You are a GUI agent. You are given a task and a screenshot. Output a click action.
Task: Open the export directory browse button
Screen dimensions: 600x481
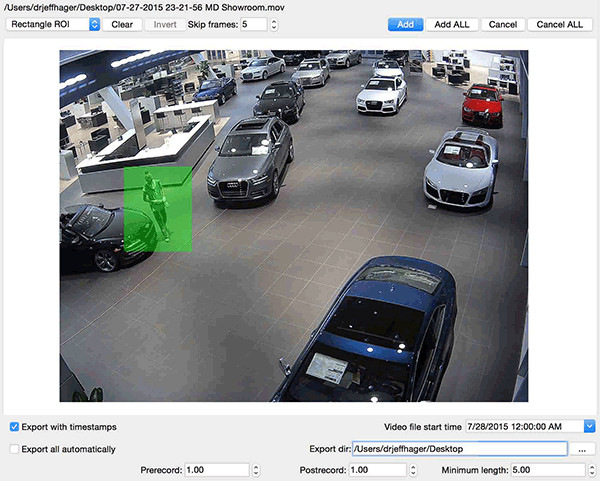[x=582, y=449]
